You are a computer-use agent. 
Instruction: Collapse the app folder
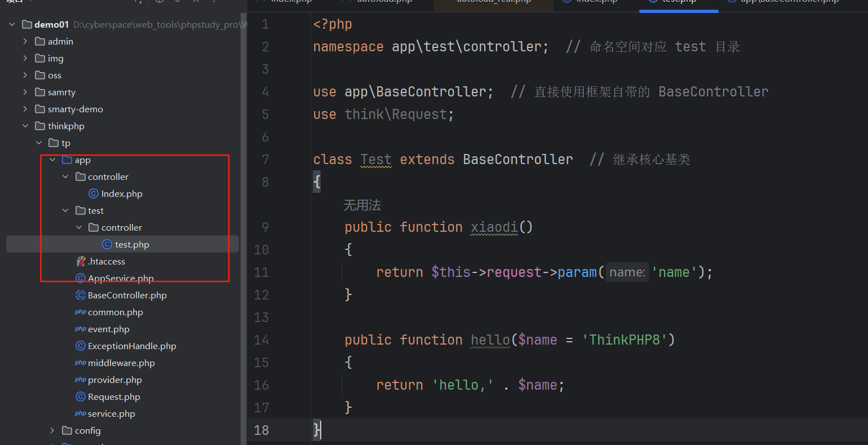point(52,160)
